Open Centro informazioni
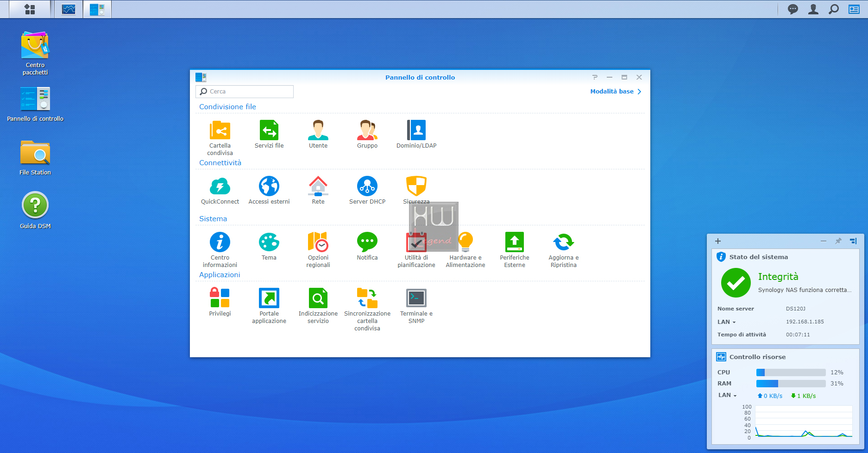 point(220,242)
